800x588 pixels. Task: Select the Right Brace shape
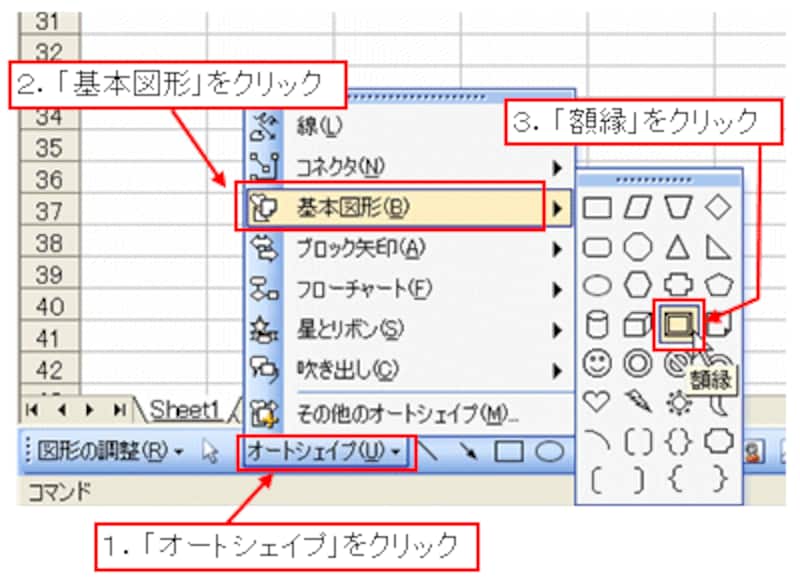(719, 480)
